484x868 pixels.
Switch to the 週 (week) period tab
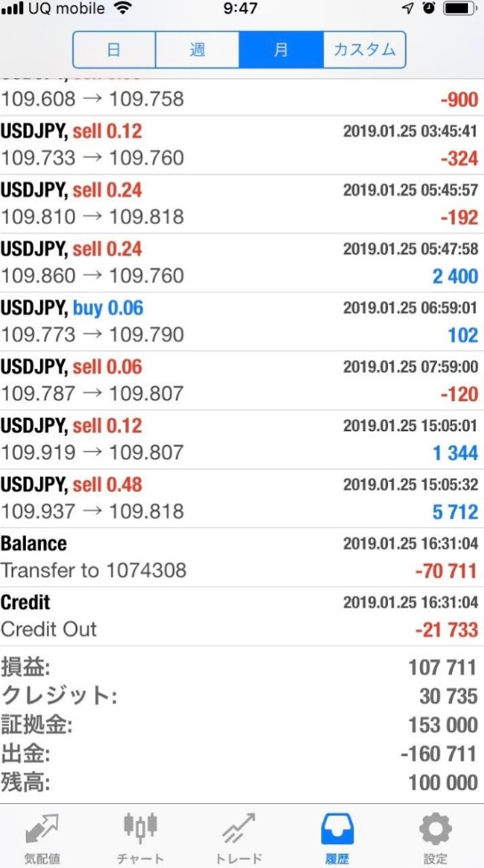pos(198,50)
